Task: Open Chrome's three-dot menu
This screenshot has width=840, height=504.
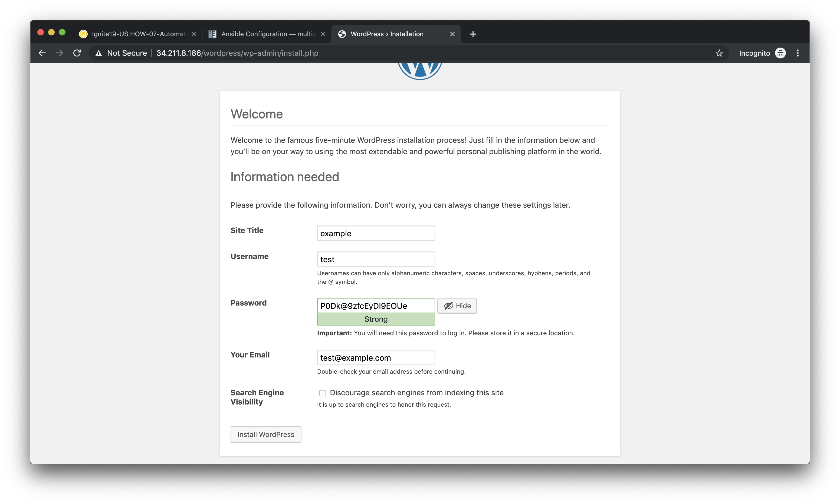Action: click(798, 53)
